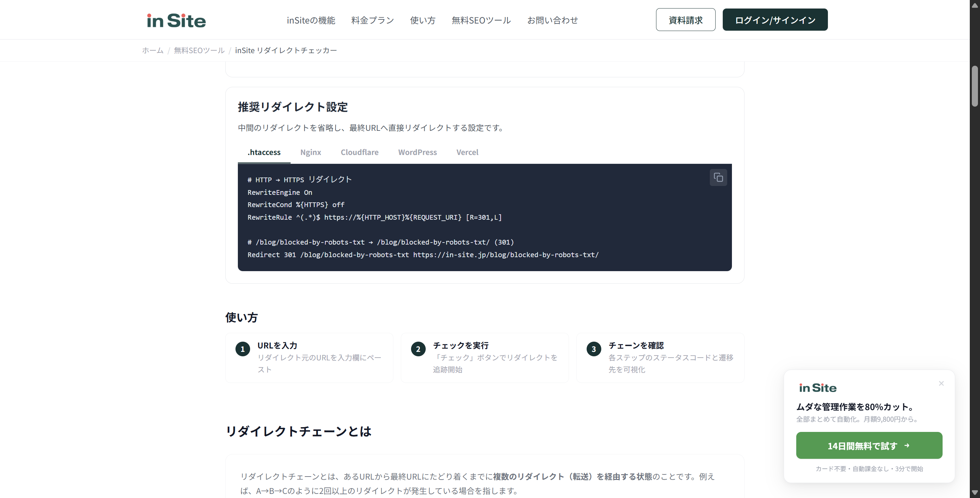Click the step 3 circle next to チェーンを確認
Viewport: 980px width, 498px height.
coord(593,349)
